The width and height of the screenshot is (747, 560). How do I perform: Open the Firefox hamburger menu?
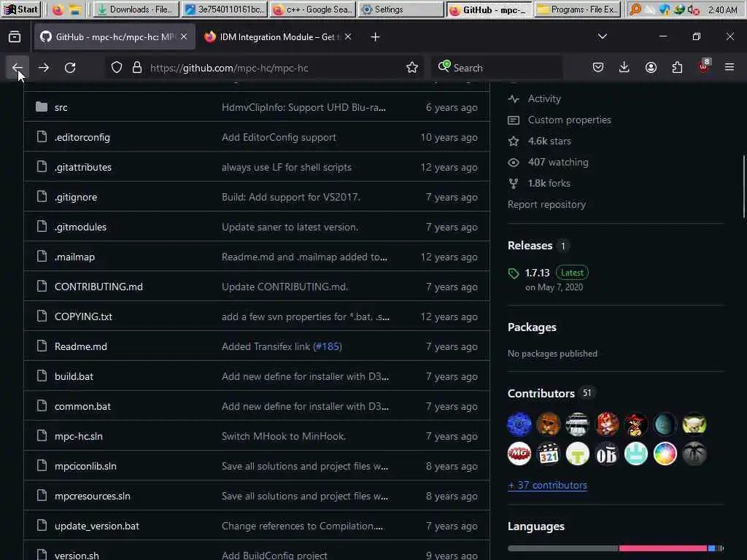729,68
